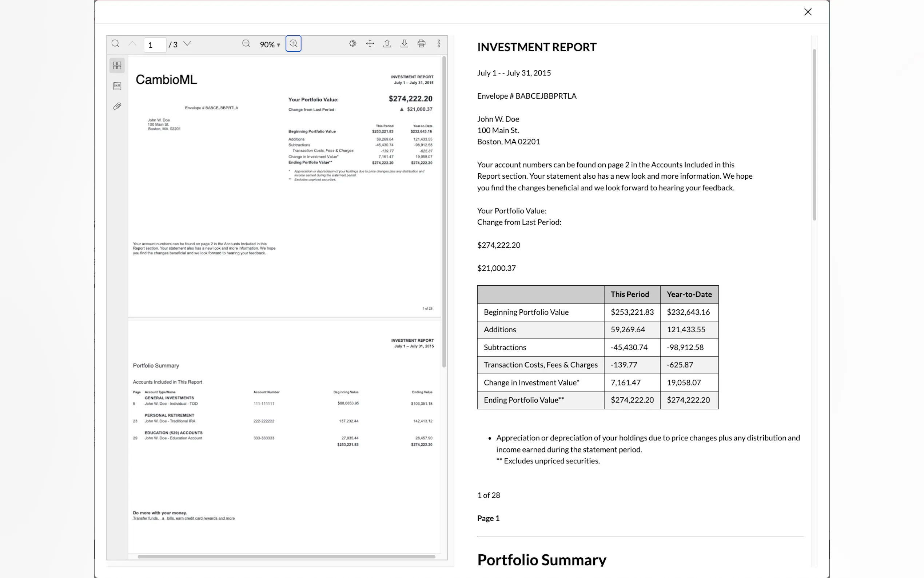Click the parsed output panel scrollbar
Viewport: 924px width, 578px height.
pos(814,134)
